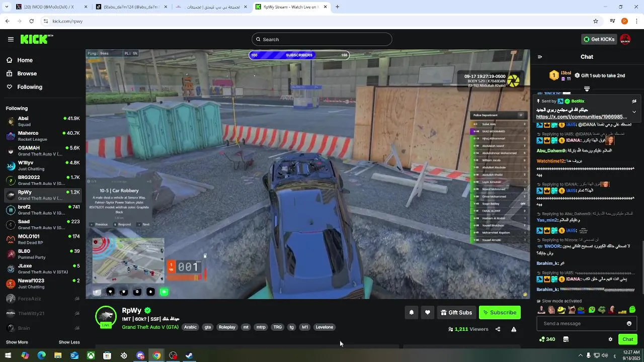This screenshot has height=362, width=644.
Task: Open MOLO101 Red Dead RP channel
Action: click(43, 239)
